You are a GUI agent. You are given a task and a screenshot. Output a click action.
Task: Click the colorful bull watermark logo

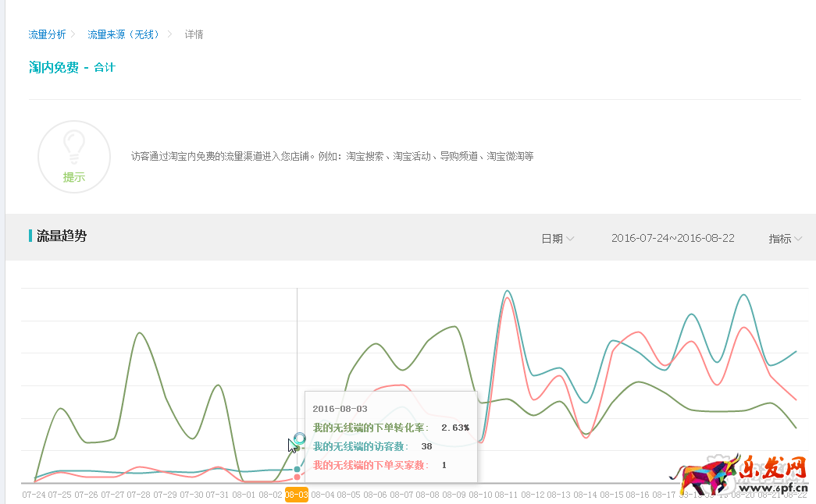[x=705, y=474]
